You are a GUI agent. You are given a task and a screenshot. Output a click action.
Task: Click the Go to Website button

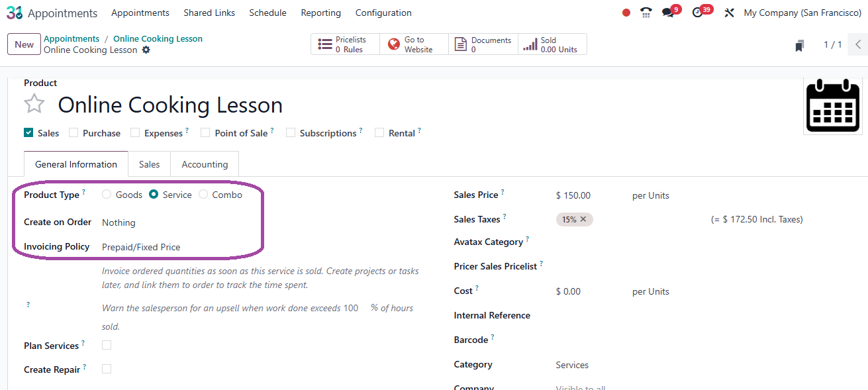(414, 44)
